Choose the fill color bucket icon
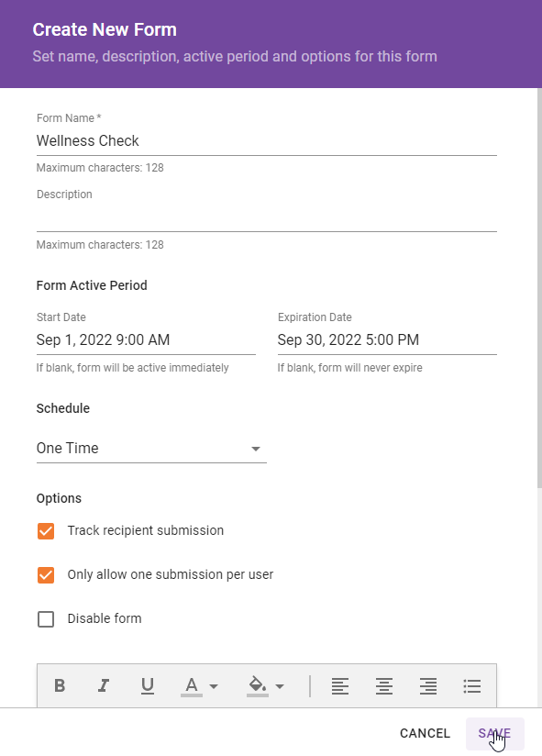The height and width of the screenshot is (756, 542). [258, 686]
